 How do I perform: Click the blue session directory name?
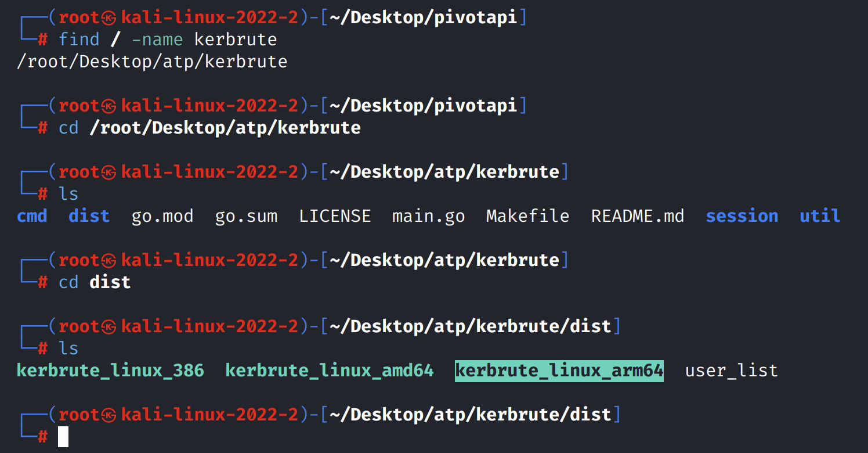pyautogui.click(x=742, y=216)
